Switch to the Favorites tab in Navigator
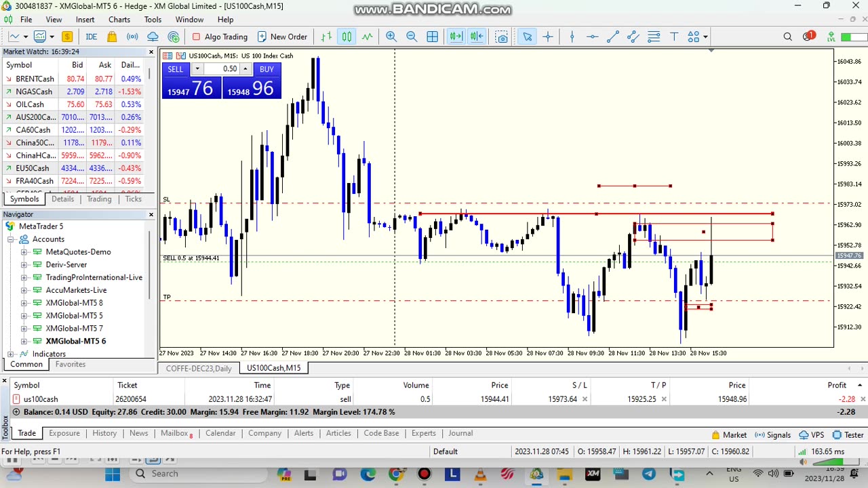The width and height of the screenshot is (868, 488). point(71,364)
